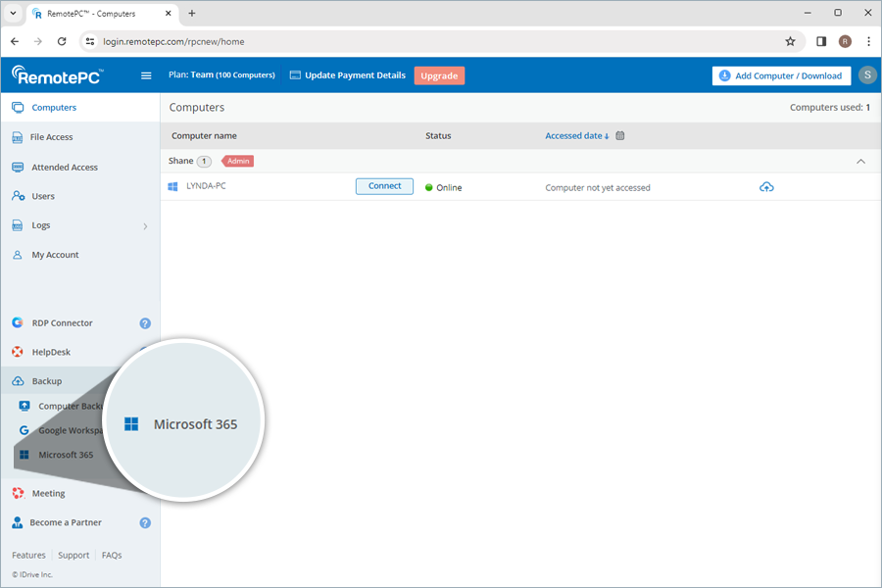This screenshot has width=882, height=588.
Task: Click the browser reload icon
Action: pos(62,41)
